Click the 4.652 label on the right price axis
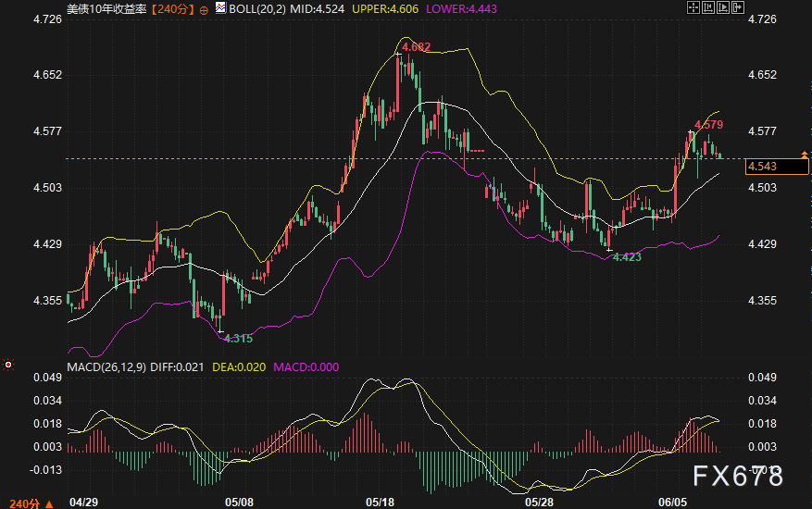 (x=762, y=75)
